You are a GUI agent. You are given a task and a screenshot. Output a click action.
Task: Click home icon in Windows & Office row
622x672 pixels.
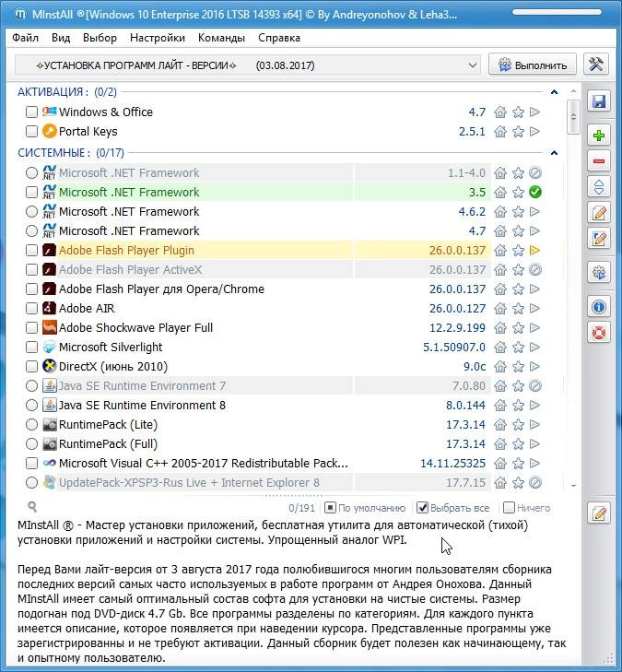500,112
